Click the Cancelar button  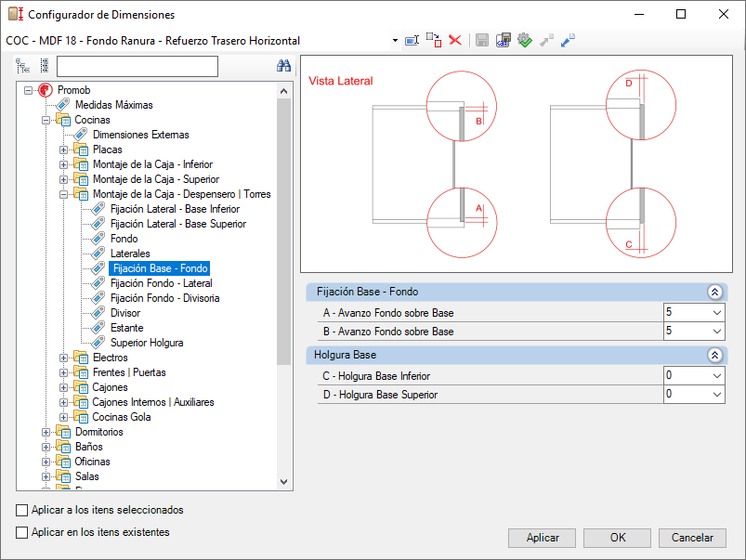(x=692, y=538)
